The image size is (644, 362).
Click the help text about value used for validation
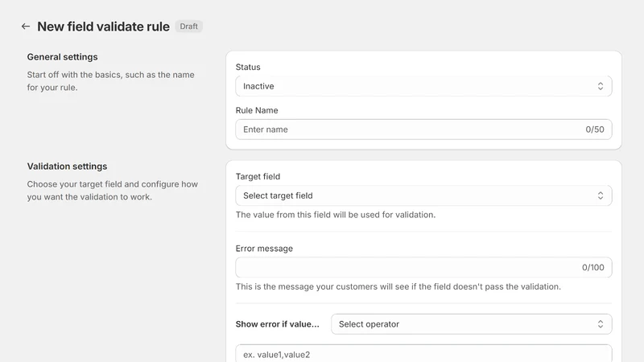[336, 215]
